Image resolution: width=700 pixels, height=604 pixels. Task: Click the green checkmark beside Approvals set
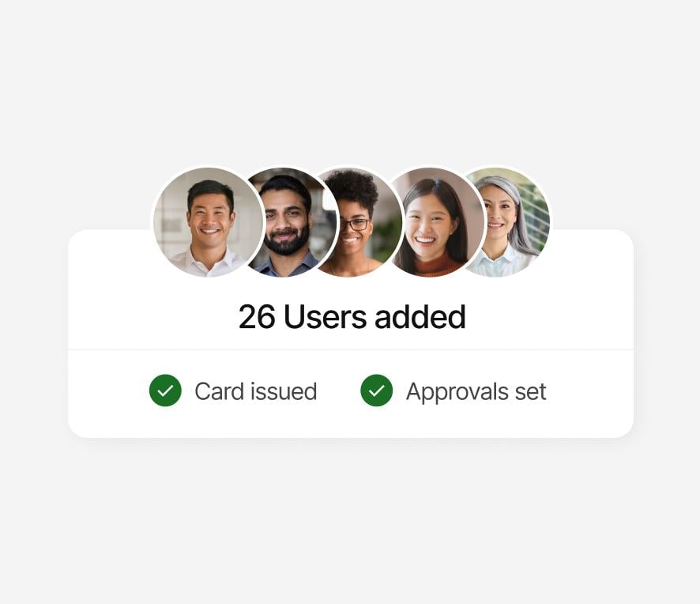(x=376, y=391)
